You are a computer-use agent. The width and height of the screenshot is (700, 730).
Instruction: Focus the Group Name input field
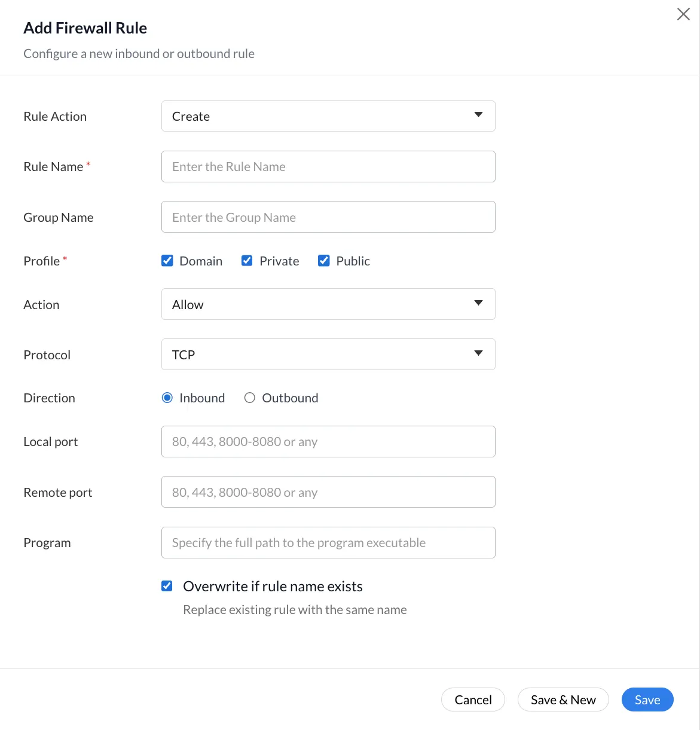[x=328, y=217]
